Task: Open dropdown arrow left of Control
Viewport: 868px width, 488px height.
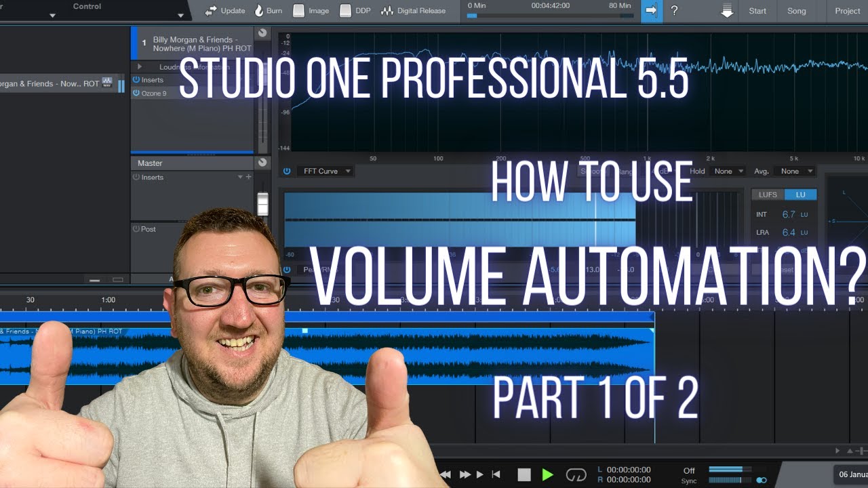Action: (x=52, y=15)
